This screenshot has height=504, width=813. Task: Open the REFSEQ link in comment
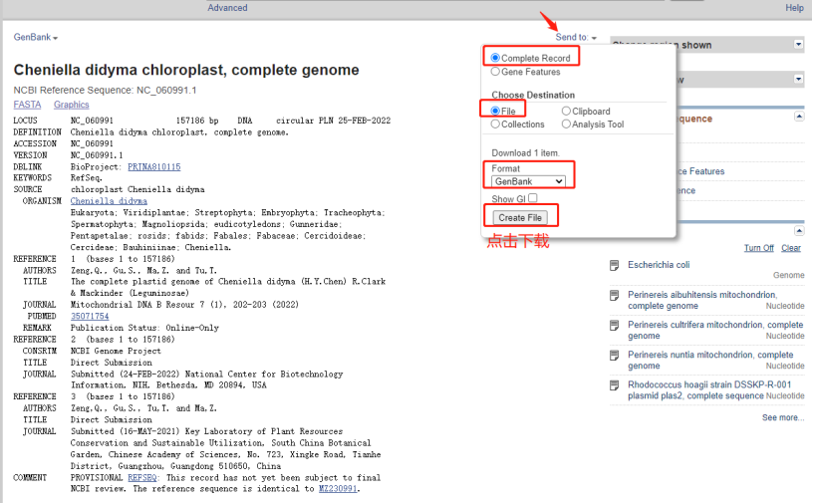pos(142,477)
